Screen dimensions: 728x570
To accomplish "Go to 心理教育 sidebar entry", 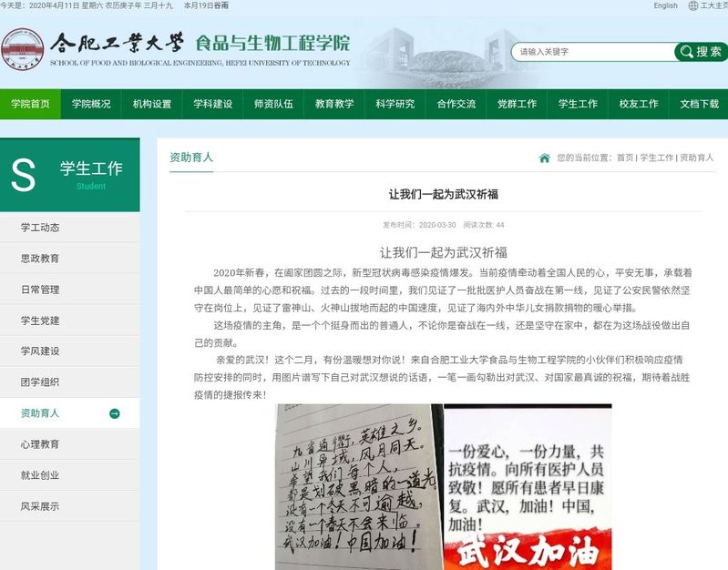I will point(40,444).
